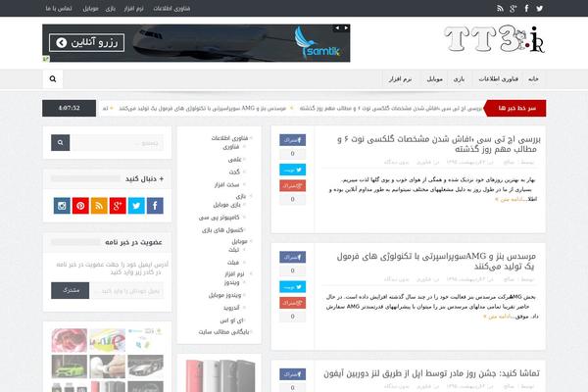
Task: Open بازی link in top bar
Action: (x=110, y=8)
